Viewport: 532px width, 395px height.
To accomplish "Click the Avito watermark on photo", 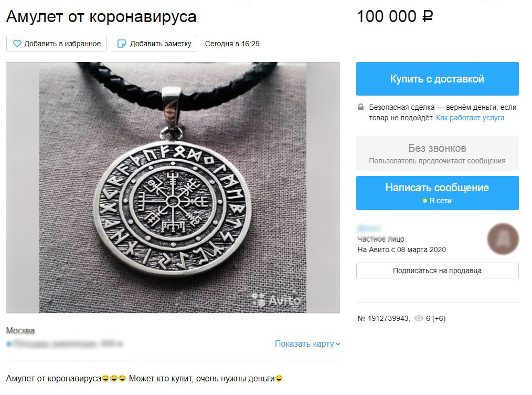I will tap(276, 300).
